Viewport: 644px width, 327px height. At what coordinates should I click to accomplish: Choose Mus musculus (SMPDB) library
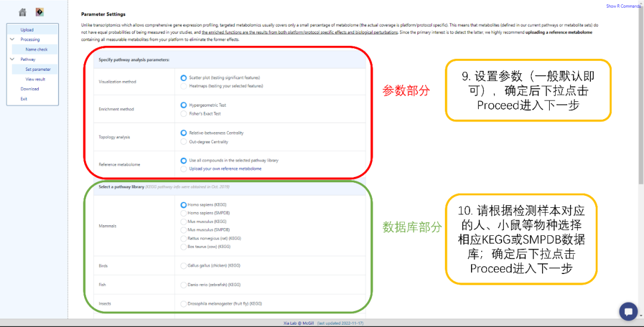(x=184, y=230)
